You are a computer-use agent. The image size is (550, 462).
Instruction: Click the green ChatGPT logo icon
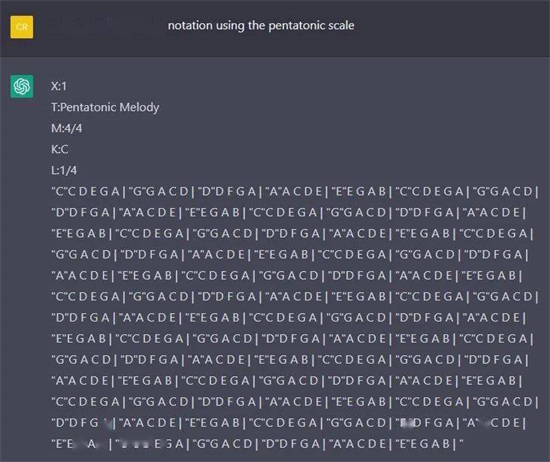(x=22, y=86)
